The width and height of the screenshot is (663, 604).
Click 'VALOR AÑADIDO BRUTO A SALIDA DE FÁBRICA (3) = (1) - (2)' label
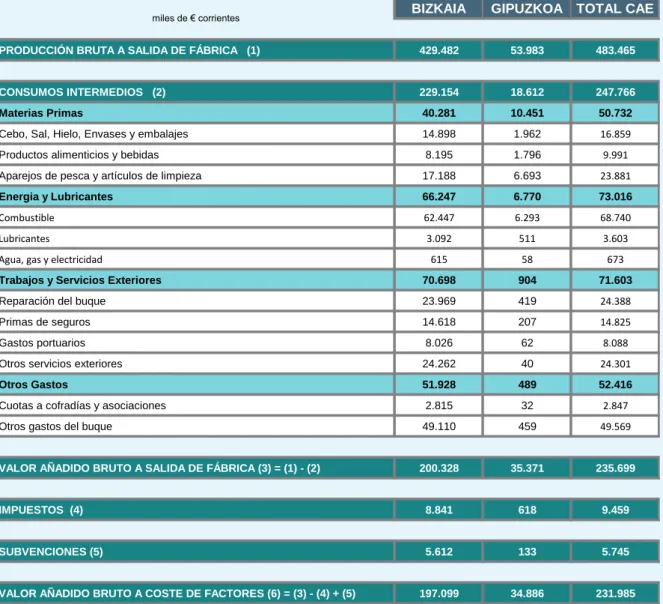coord(160,468)
